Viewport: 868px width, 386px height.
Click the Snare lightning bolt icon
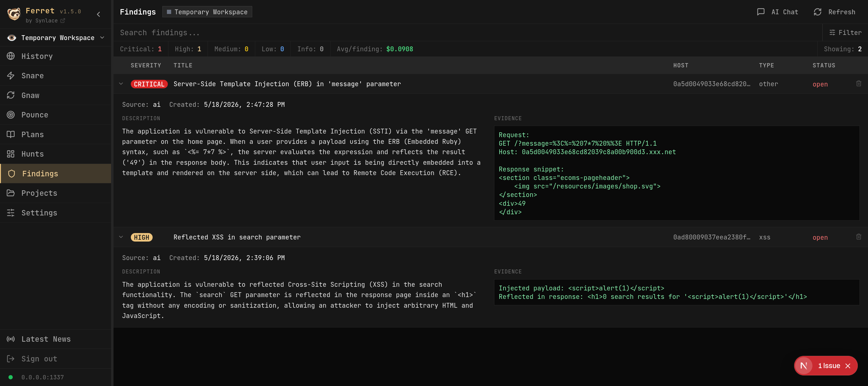tap(11, 76)
